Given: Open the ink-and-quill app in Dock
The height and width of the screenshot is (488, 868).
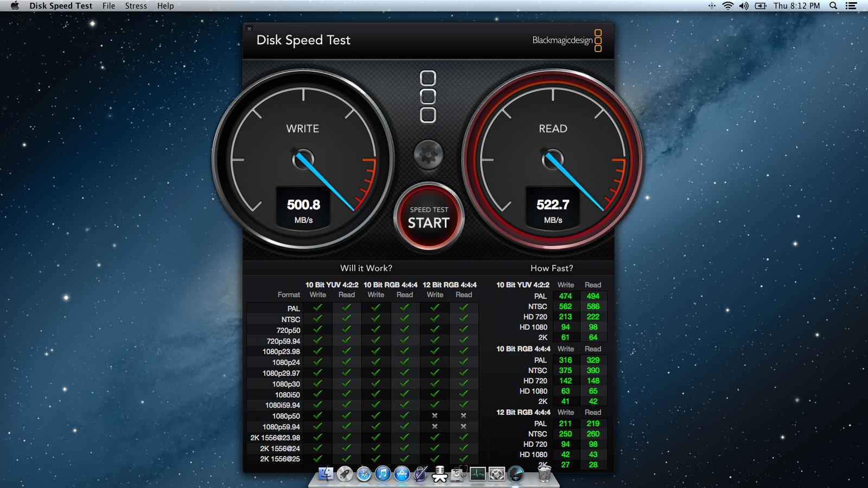Looking at the screenshot, I should point(421,474).
